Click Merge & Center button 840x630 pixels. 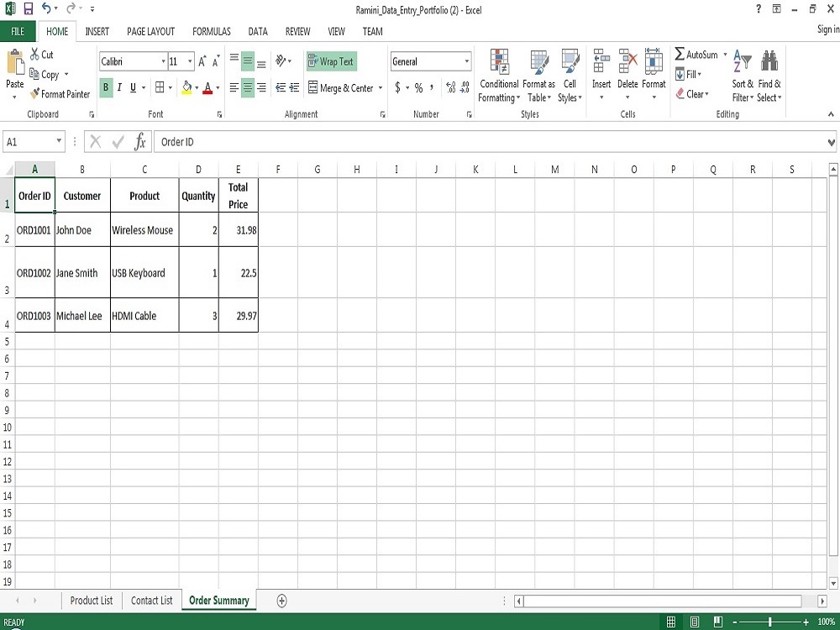coord(341,87)
